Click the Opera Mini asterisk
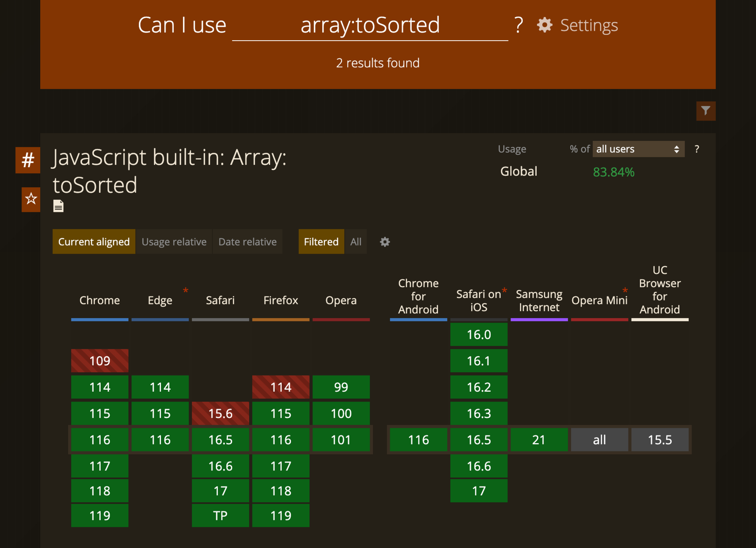Screen dimensions: 756x548 click(625, 291)
